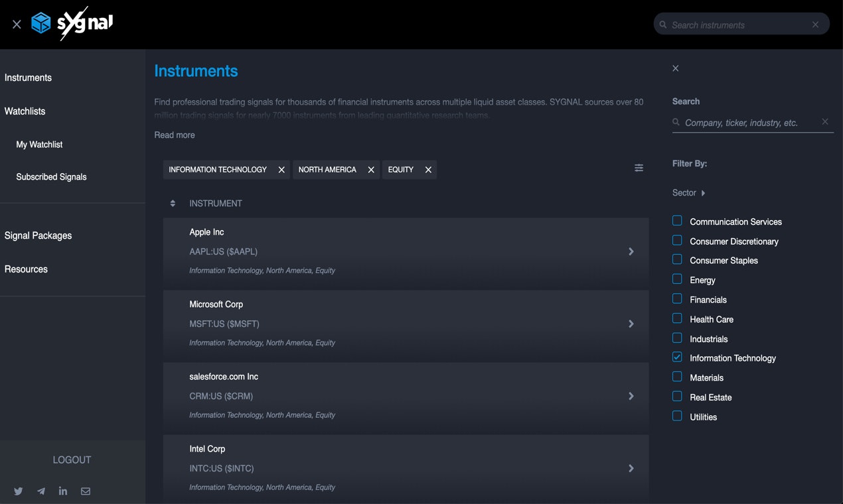Image resolution: width=843 pixels, height=504 pixels.
Task: Remove the Equity filter chip
Action: click(428, 170)
